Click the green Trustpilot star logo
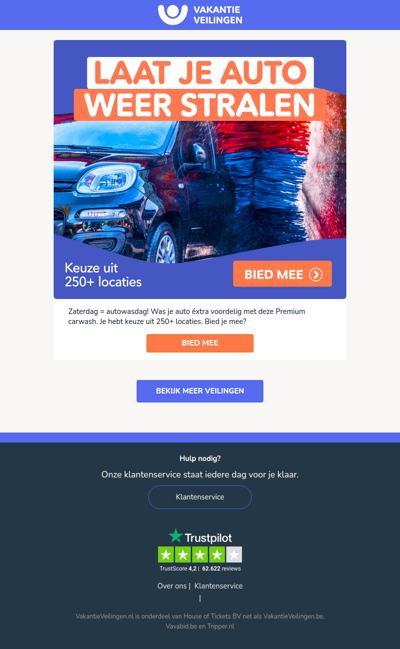Viewport: 400px width, 649px height. coord(176,536)
